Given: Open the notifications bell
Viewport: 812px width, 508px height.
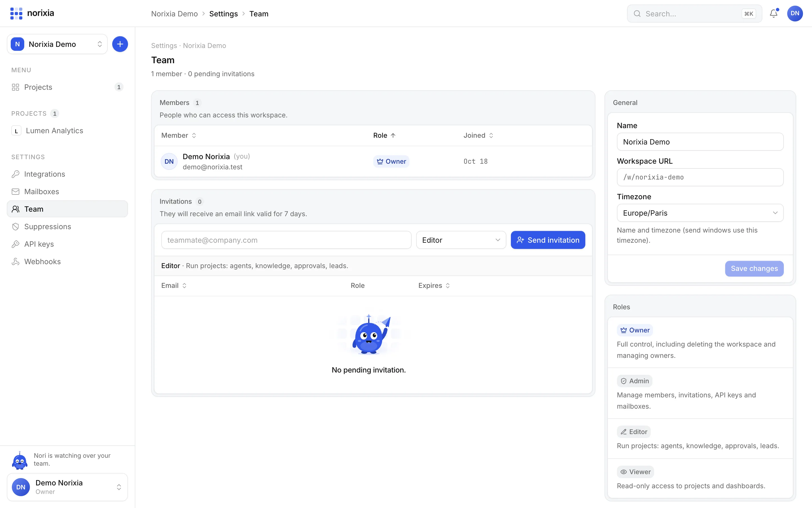Looking at the screenshot, I should [774, 14].
